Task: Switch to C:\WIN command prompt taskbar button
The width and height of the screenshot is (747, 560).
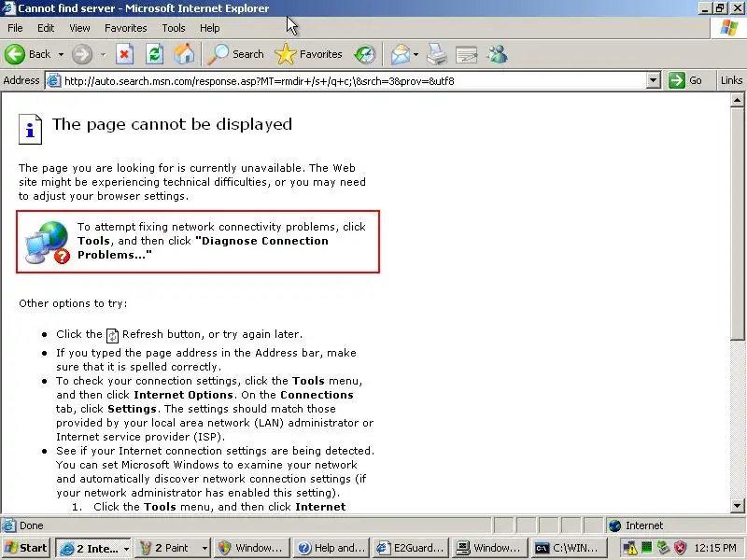Action: [569, 548]
